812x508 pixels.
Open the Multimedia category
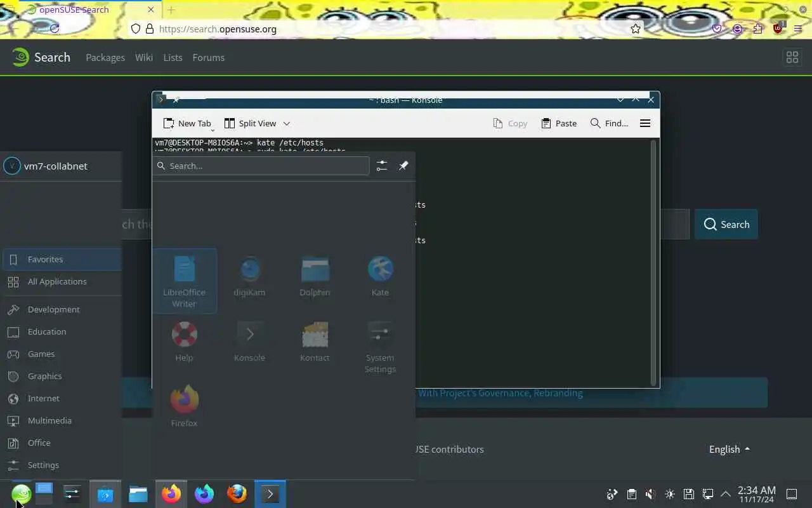click(x=62, y=420)
